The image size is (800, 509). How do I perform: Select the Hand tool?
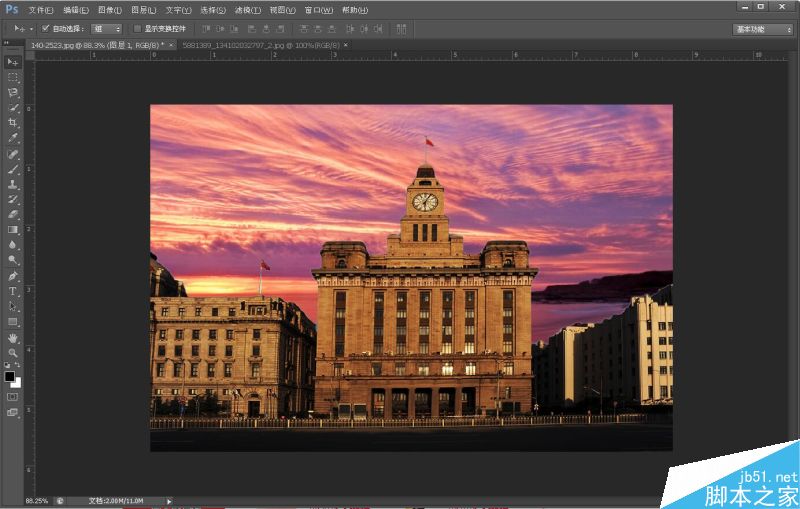(x=13, y=338)
